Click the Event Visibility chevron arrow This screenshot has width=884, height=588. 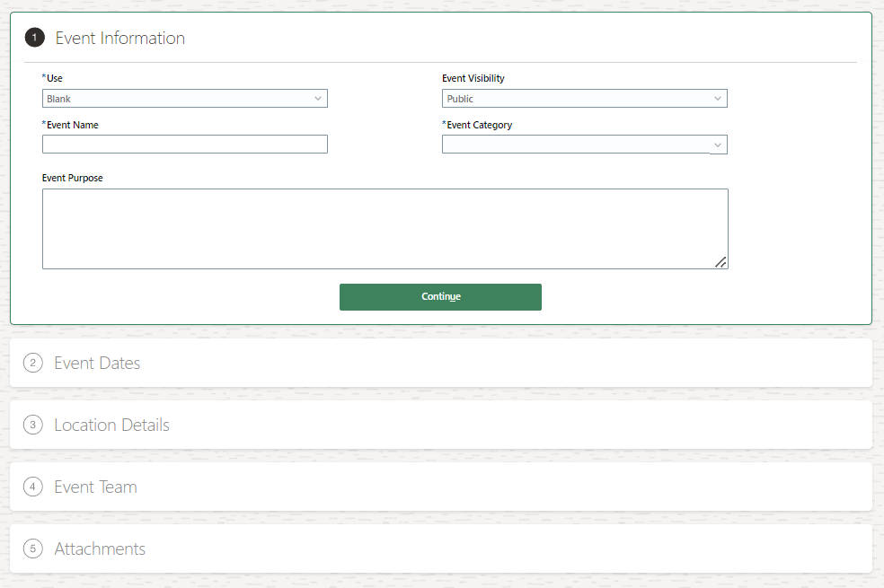[x=718, y=99]
